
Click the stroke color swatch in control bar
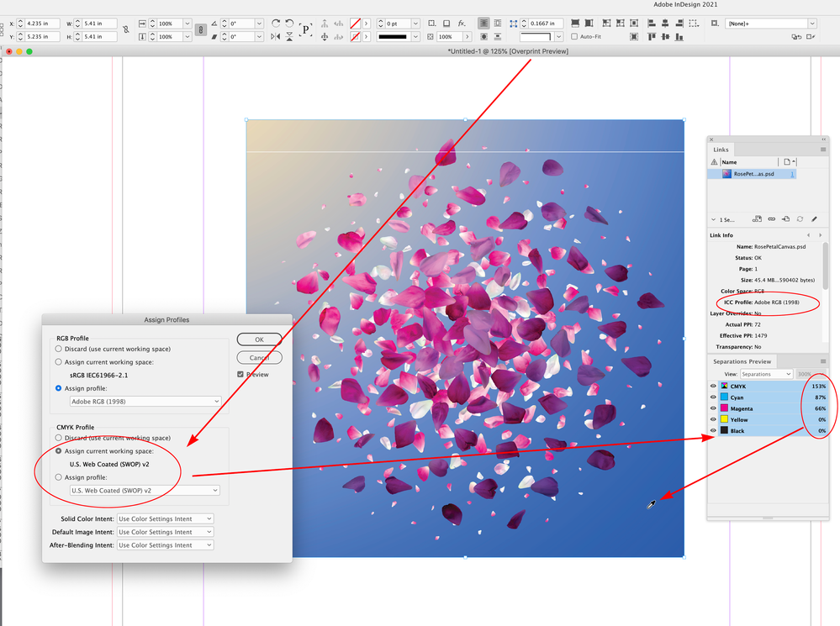[355, 36]
